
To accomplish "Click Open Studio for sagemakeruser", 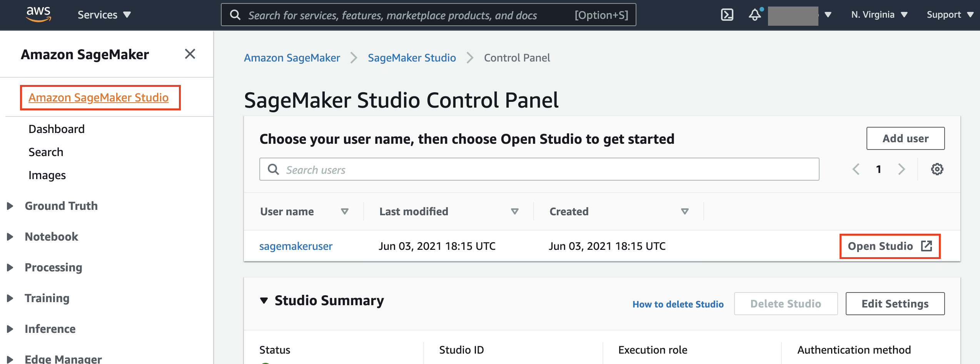I will point(890,246).
